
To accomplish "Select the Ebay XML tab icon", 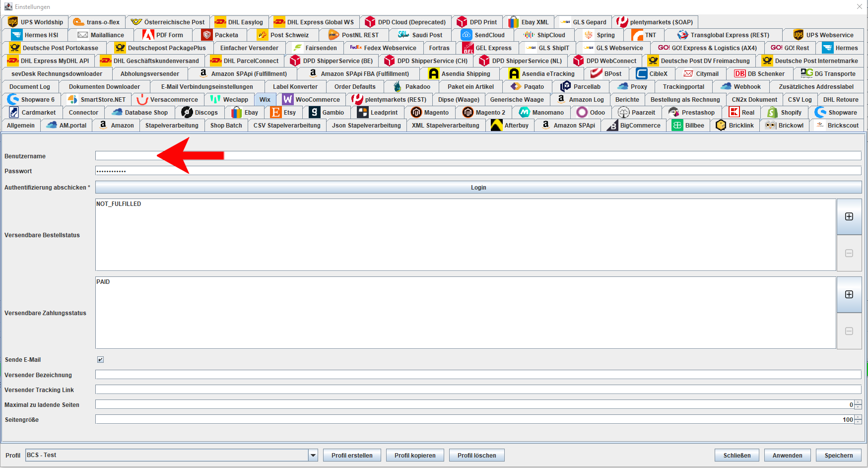I will tap(513, 22).
